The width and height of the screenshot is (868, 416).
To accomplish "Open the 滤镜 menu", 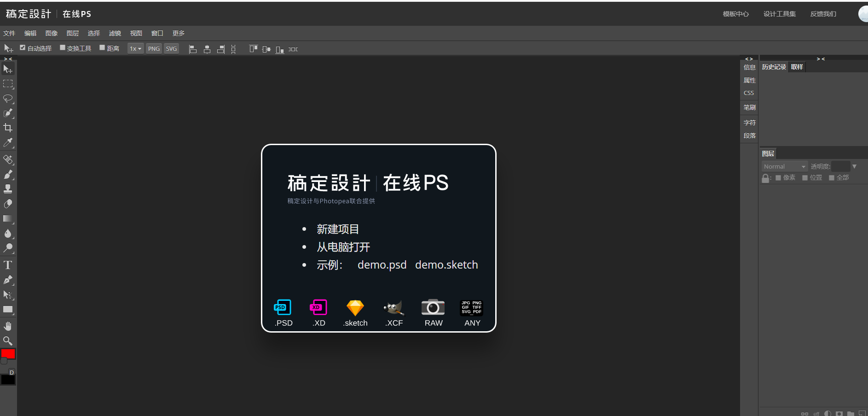I will 115,33.
